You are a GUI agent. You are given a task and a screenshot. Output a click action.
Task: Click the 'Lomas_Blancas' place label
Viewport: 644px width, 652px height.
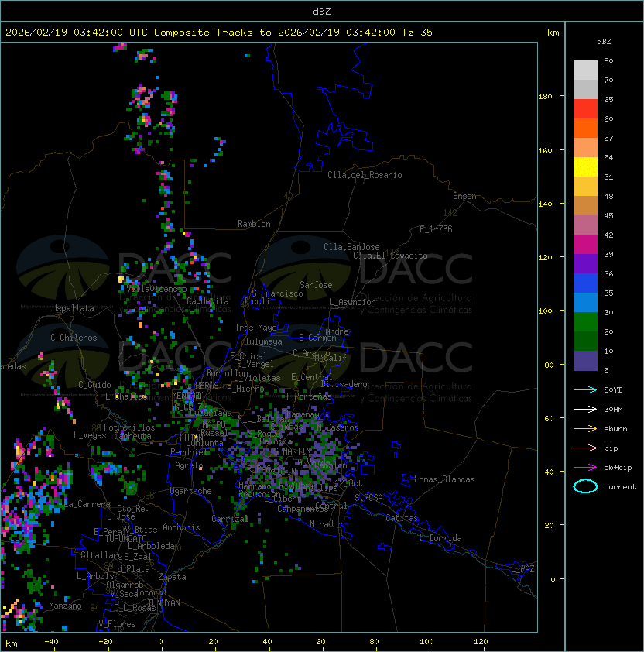[x=444, y=479]
